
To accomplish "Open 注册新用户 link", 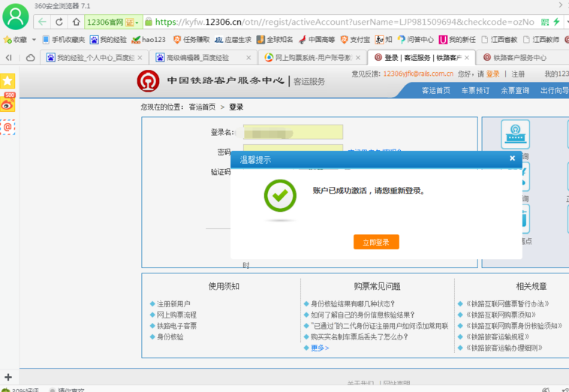I will (x=173, y=304).
